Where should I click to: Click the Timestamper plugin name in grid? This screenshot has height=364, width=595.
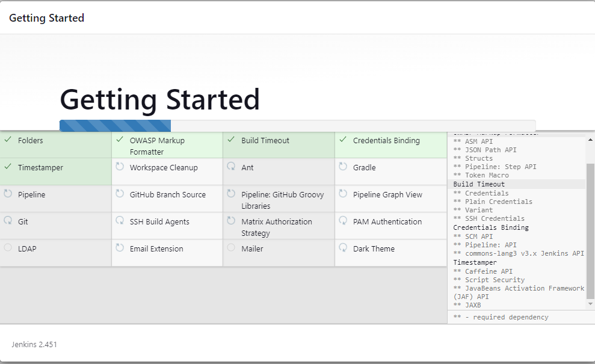[40, 167]
